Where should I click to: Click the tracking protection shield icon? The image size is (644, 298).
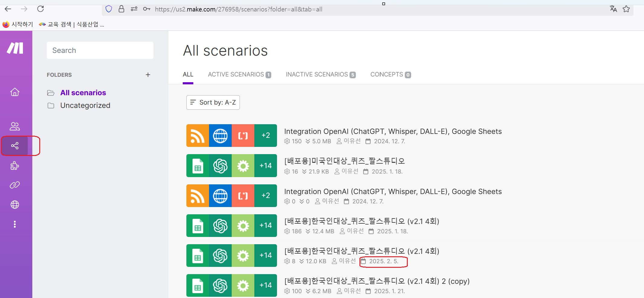(109, 9)
